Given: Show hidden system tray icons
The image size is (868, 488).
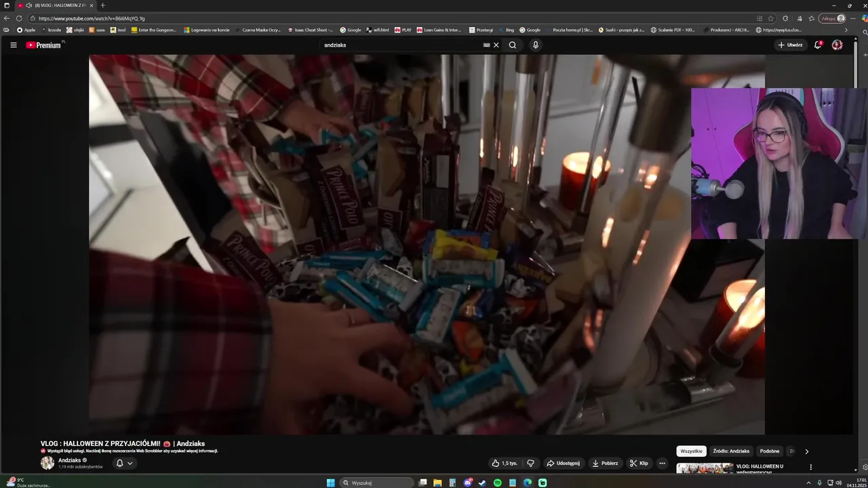Looking at the screenshot, I should tap(808, 483).
